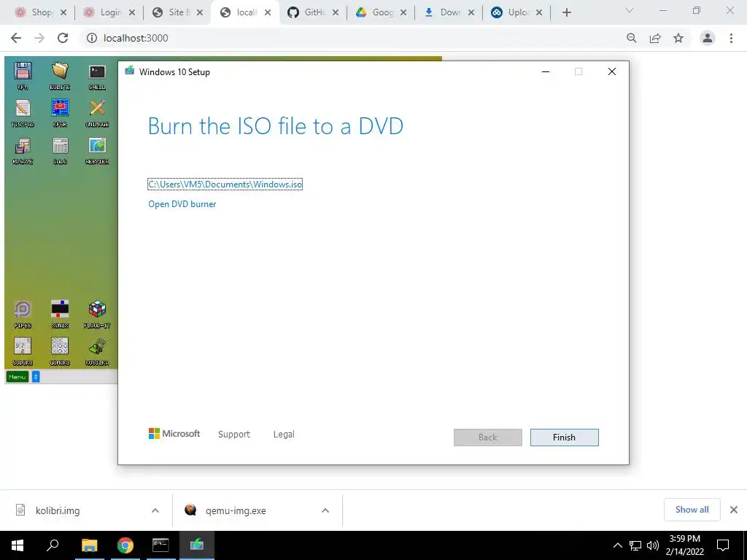Click the Back button in Setup

point(487,437)
